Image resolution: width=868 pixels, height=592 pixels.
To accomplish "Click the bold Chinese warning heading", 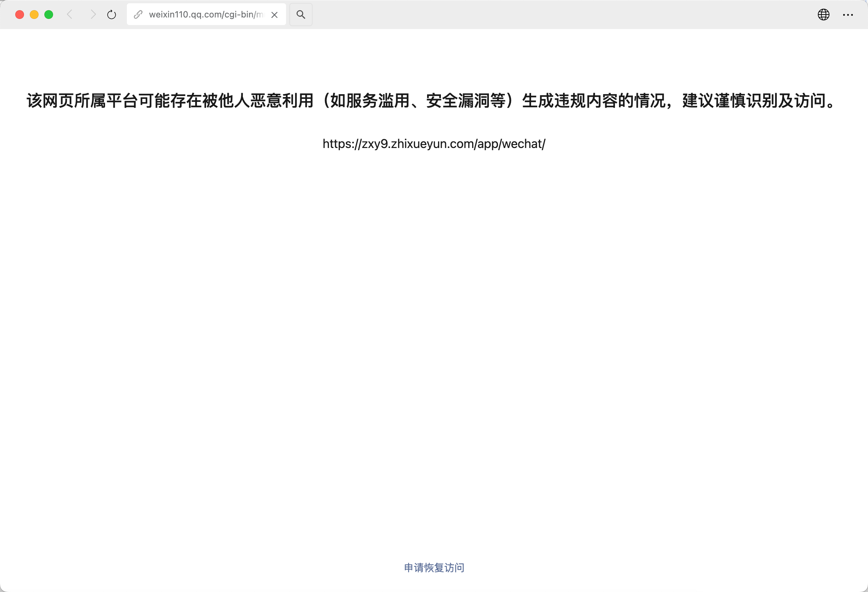I will pyautogui.click(x=433, y=100).
